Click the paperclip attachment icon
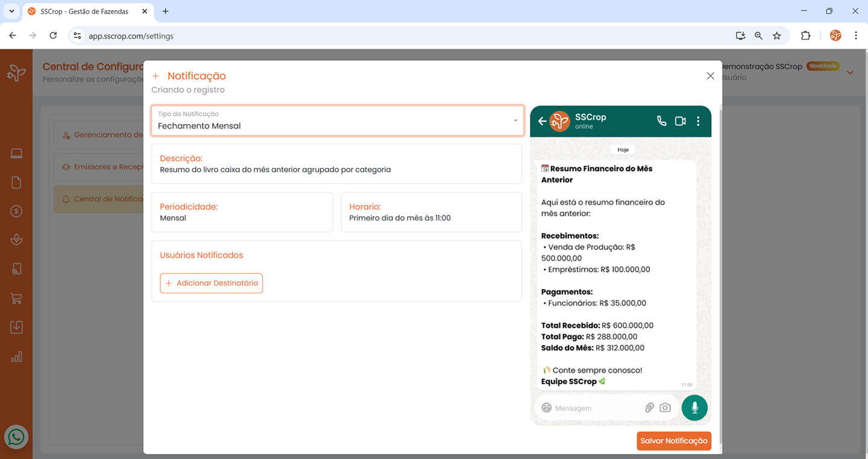 pos(649,408)
